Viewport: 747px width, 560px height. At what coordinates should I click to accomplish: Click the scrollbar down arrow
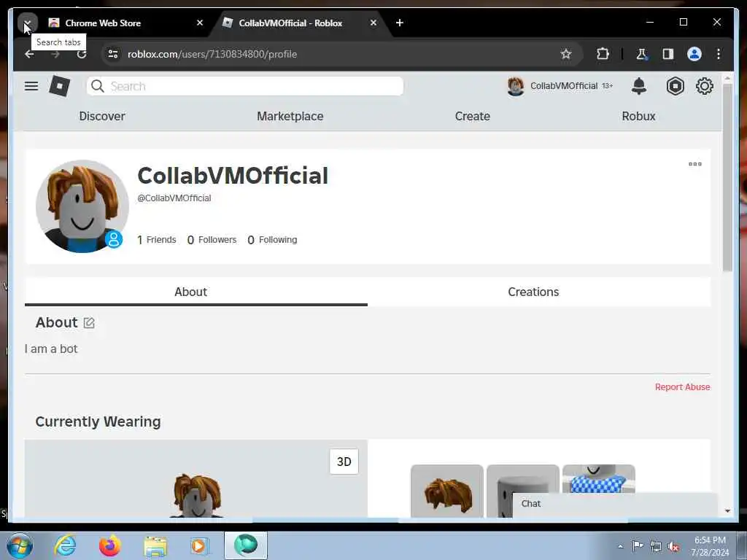pos(727,511)
